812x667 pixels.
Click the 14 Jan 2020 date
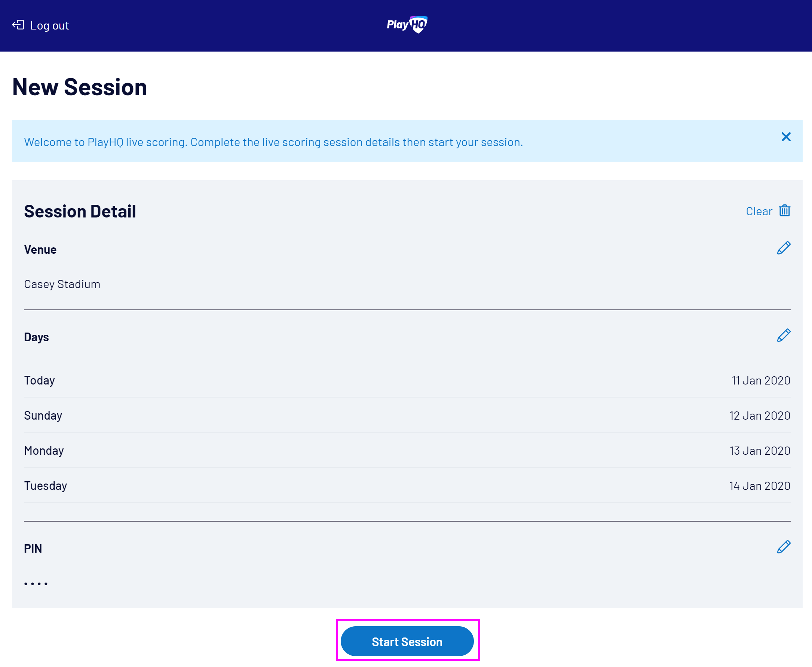[x=760, y=486]
